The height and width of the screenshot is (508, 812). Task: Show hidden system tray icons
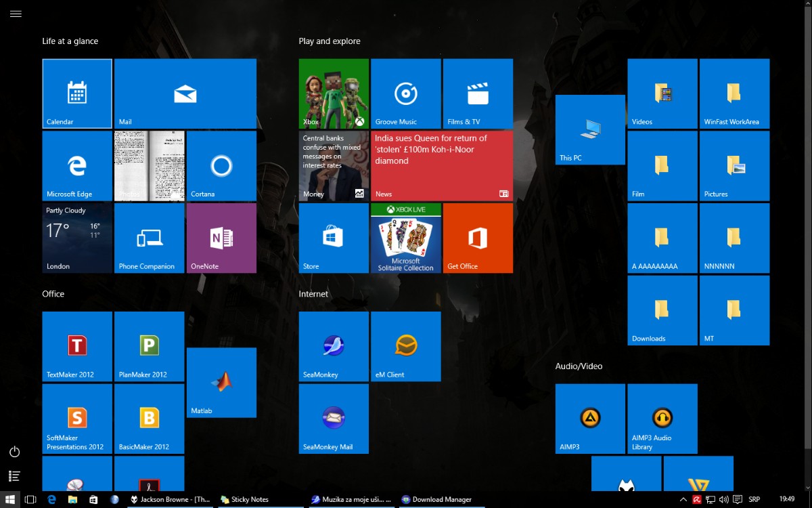coord(683,500)
